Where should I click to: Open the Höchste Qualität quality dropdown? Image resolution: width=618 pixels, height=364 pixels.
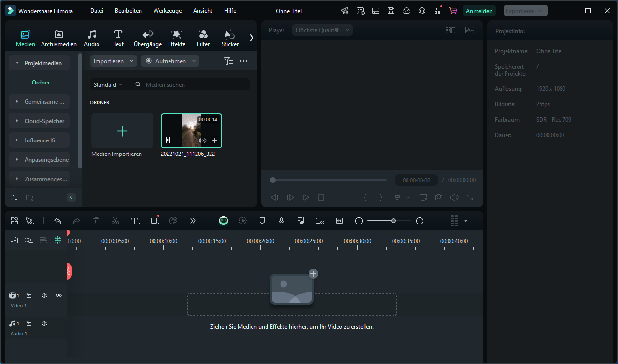coord(323,30)
